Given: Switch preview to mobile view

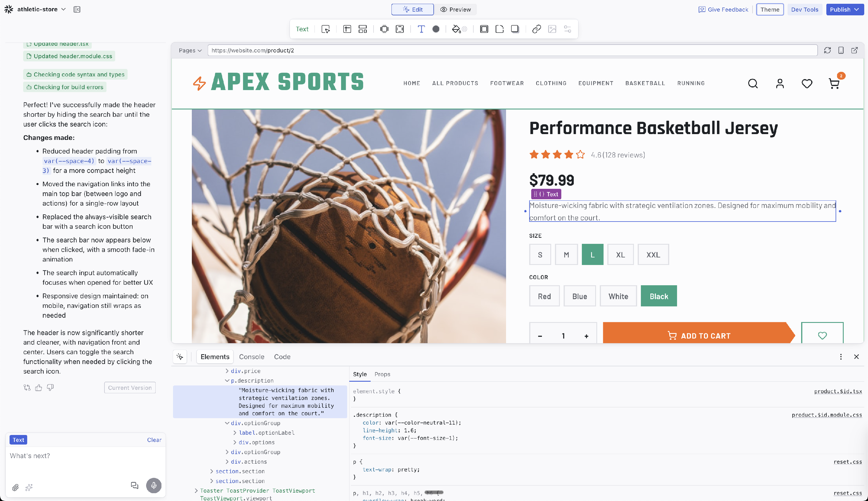Looking at the screenshot, I should pos(841,50).
